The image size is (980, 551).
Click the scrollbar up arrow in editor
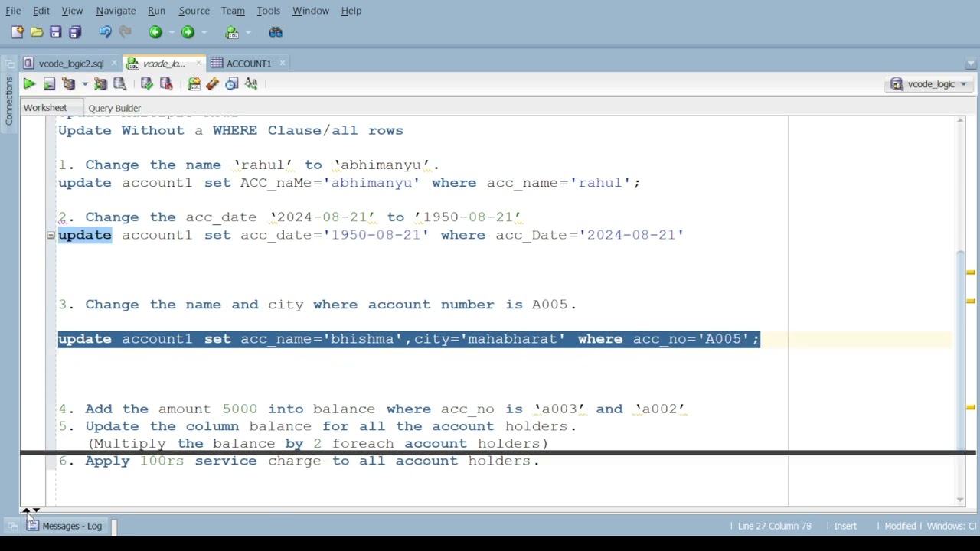(960, 121)
